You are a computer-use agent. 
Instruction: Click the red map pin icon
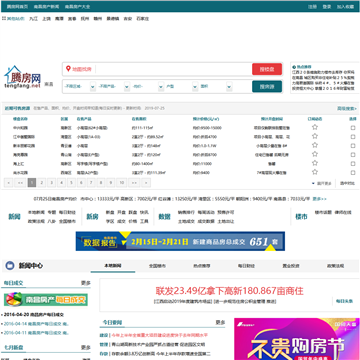68,69
